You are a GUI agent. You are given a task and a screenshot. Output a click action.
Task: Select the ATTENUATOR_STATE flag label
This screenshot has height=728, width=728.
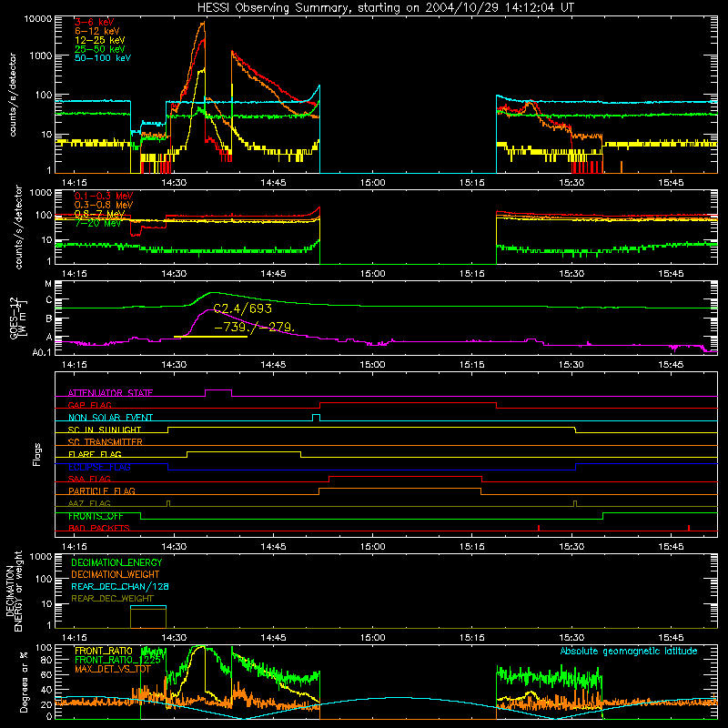click(x=110, y=393)
